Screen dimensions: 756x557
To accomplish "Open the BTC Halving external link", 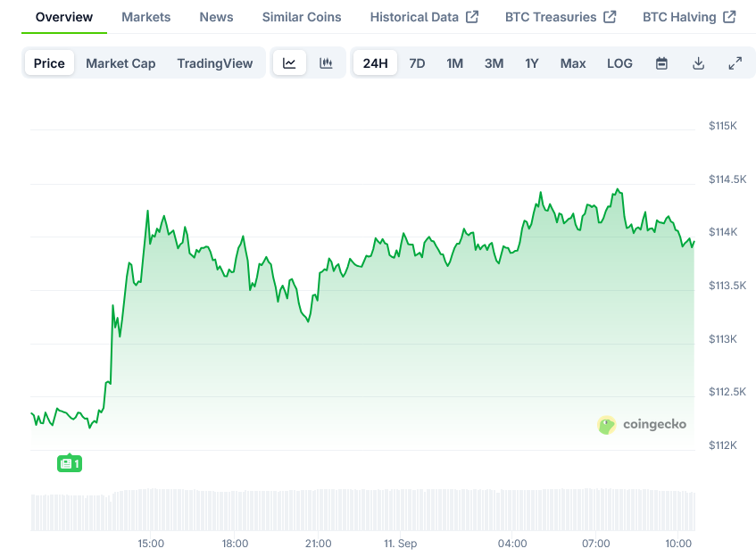I will tap(689, 17).
